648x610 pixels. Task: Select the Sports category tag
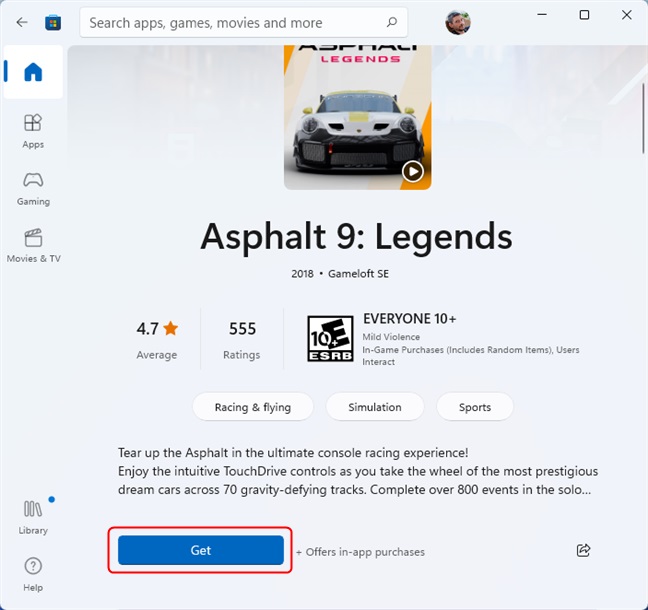tap(475, 407)
